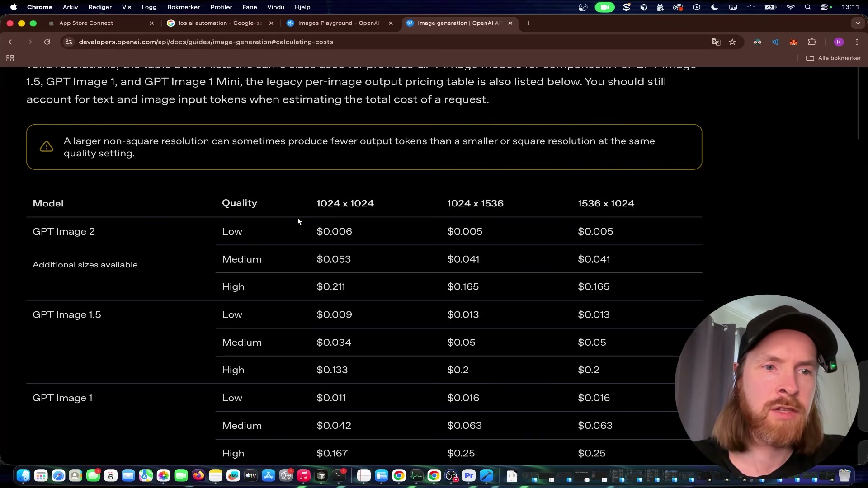
Task: Open the Apple menu
Action: [14, 7]
